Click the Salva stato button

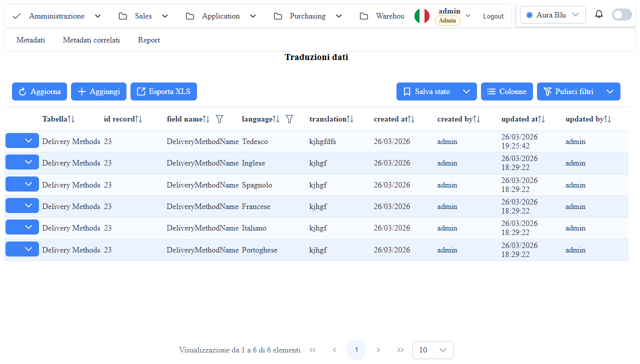pos(426,91)
